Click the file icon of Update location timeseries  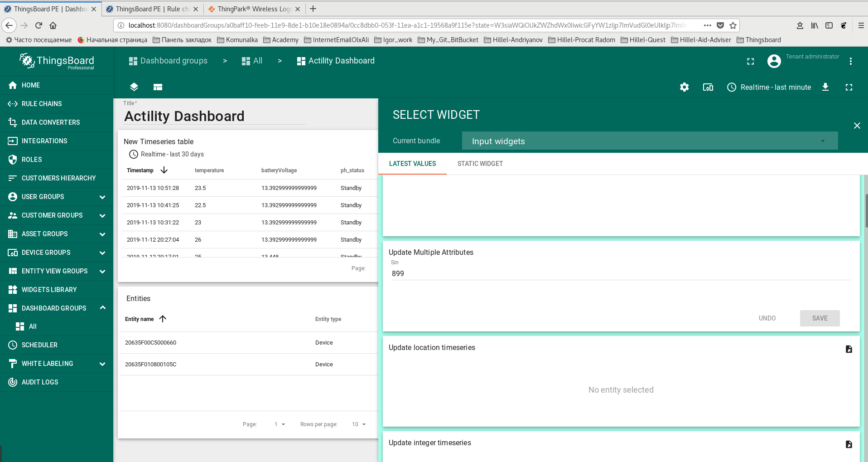tap(849, 349)
